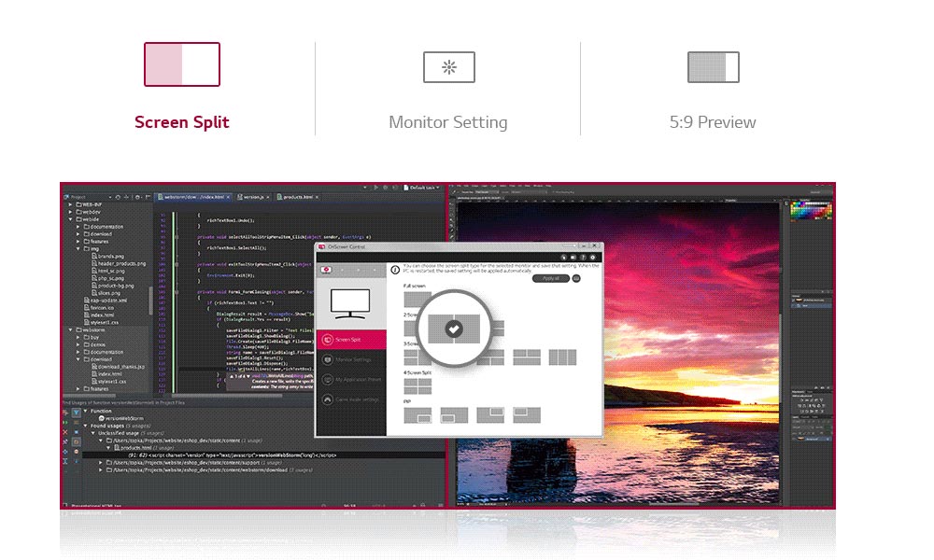Select the monitor tab icon above sidebar
The image size is (934, 560).
(x=326, y=270)
